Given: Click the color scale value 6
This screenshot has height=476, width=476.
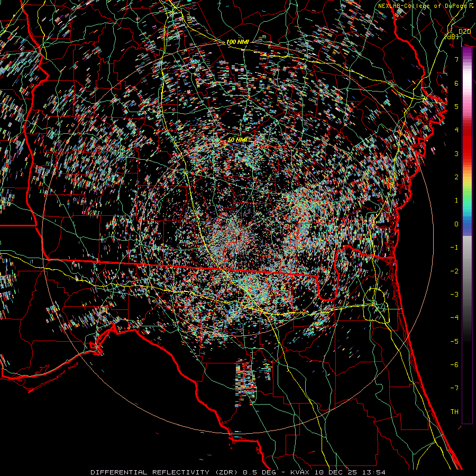Looking at the screenshot, I should [x=456, y=83].
